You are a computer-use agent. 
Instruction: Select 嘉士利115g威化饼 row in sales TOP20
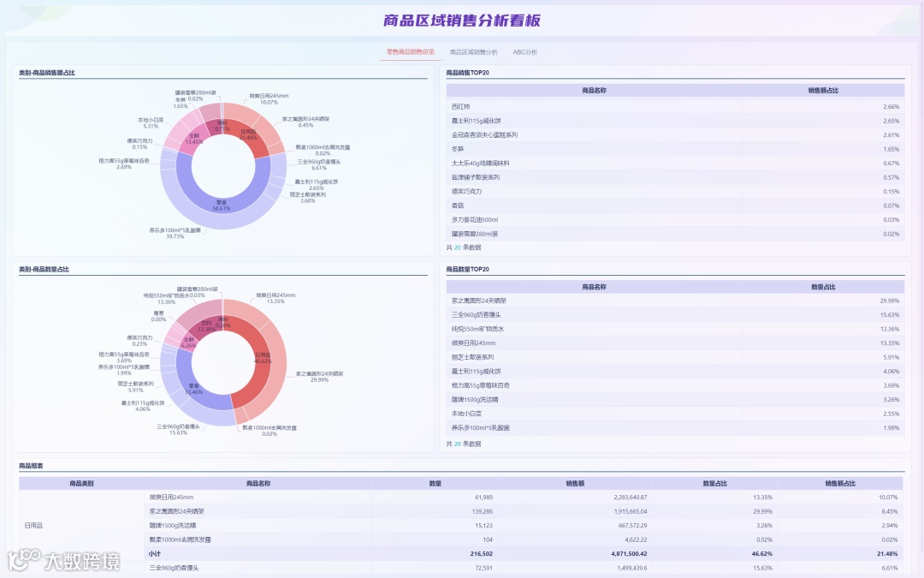coord(675,121)
